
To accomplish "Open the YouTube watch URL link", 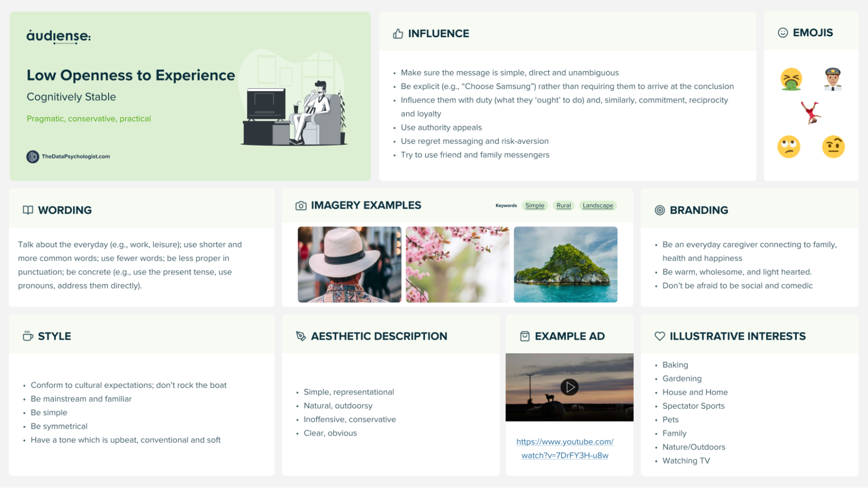I will (x=565, y=448).
